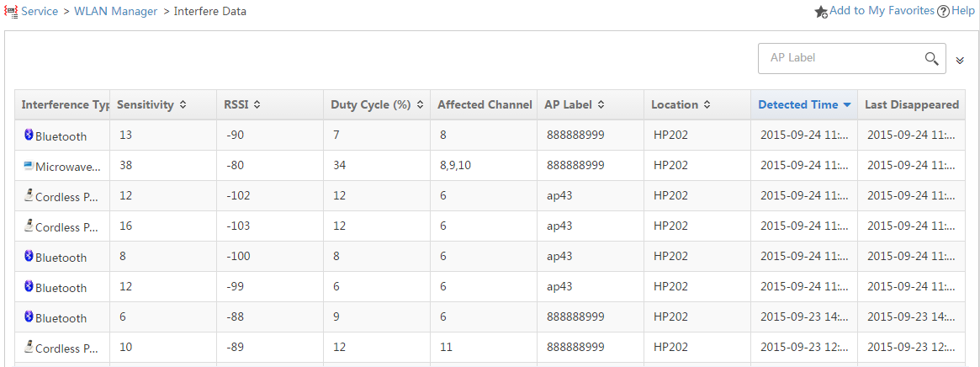Click the Bluetooth icon with RSSI -88
This screenshot has height=367, width=980.
pyautogui.click(x=28, y=317)
